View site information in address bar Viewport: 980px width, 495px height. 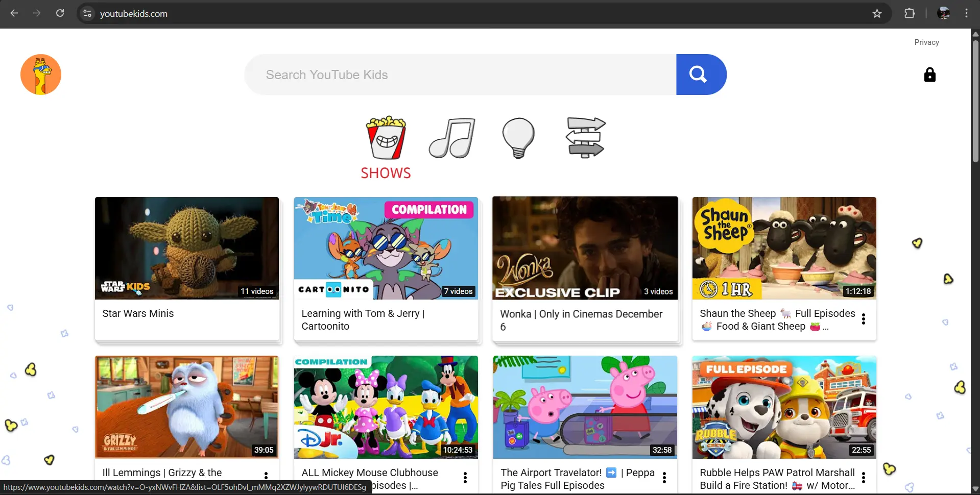[x=88, y=13]
